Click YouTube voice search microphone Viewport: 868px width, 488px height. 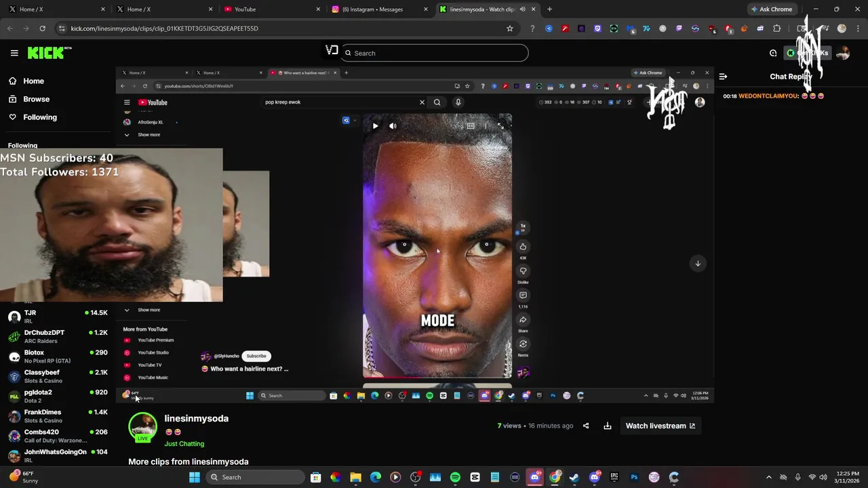pyautogui.click(x=458, y=102)
